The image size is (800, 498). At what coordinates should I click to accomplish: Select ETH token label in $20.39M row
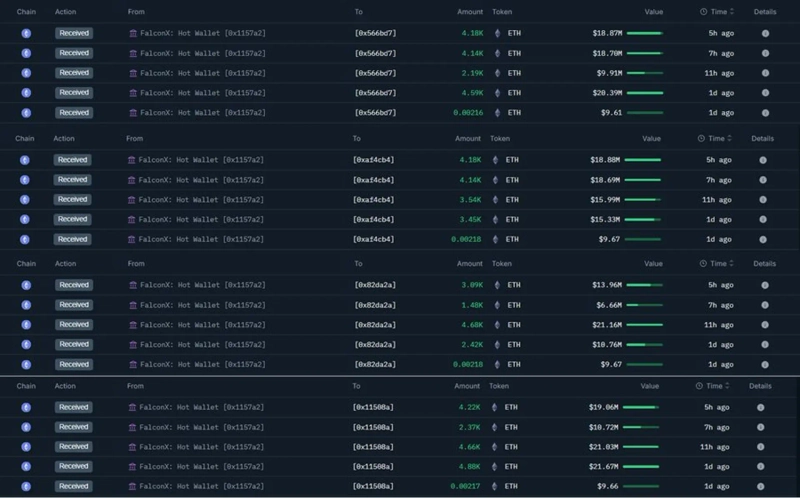click(x=514, y=93)
